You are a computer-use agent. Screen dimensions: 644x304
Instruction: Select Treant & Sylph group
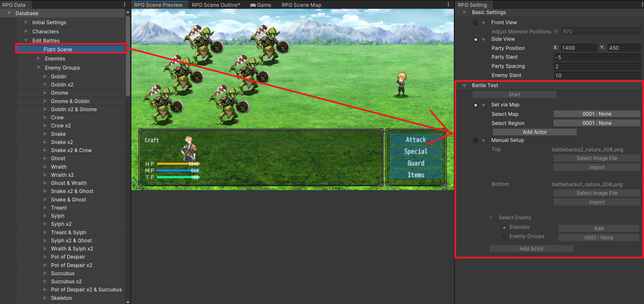[69, 232]
